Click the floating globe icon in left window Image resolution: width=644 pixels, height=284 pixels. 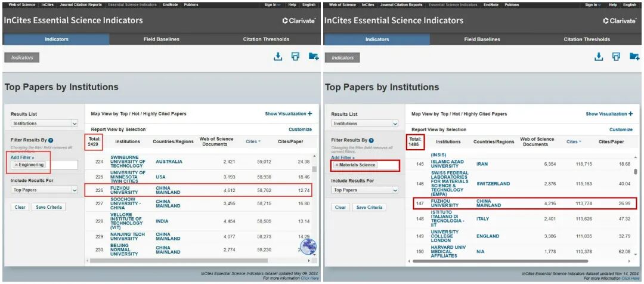[x=308, y=246]
